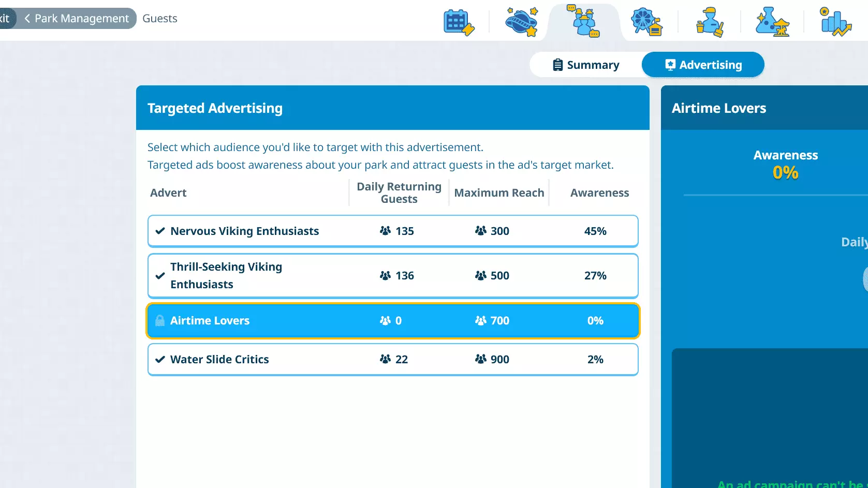Image resolution: width=868 pixels, height=488 pixels.
Task: Click the Maximum Reach column header
Action: 499,193
